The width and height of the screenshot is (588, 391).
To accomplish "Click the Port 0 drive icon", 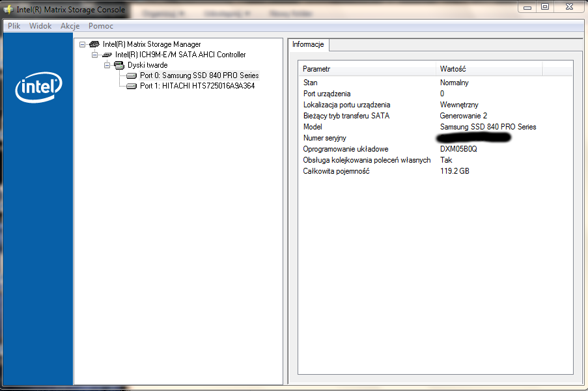I will pos(132,75).
